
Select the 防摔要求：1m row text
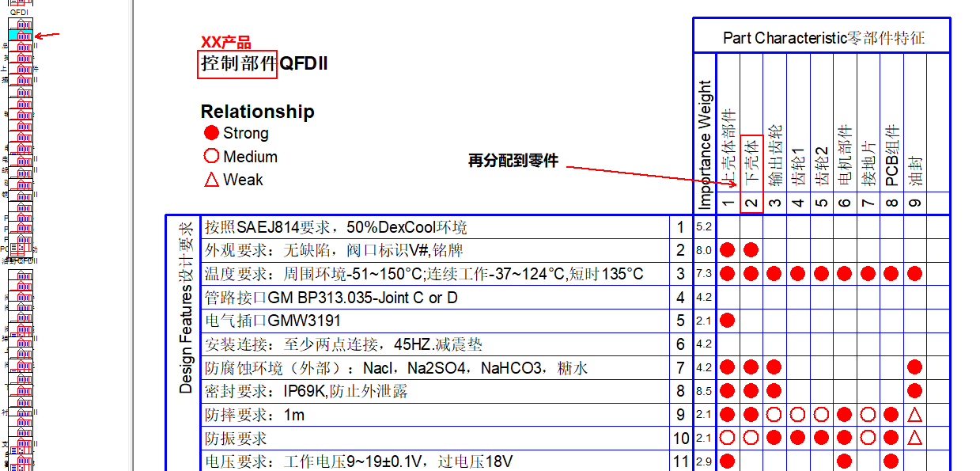point(255,415)
